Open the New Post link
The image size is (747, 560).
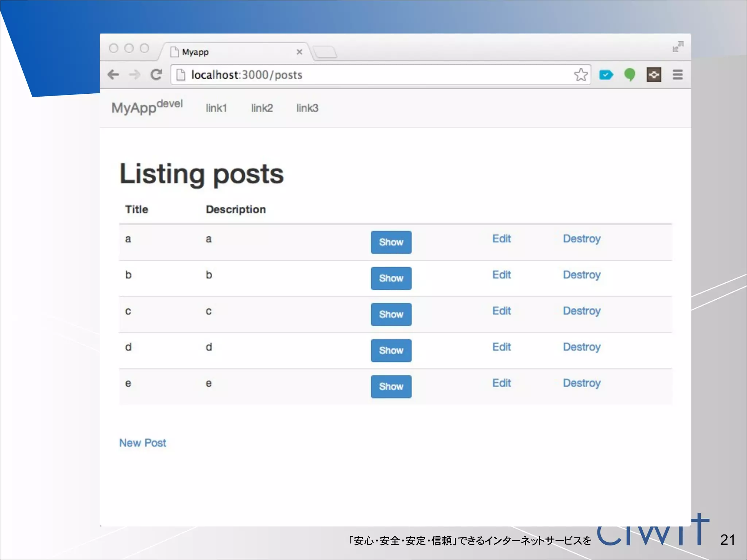point(143,443)
